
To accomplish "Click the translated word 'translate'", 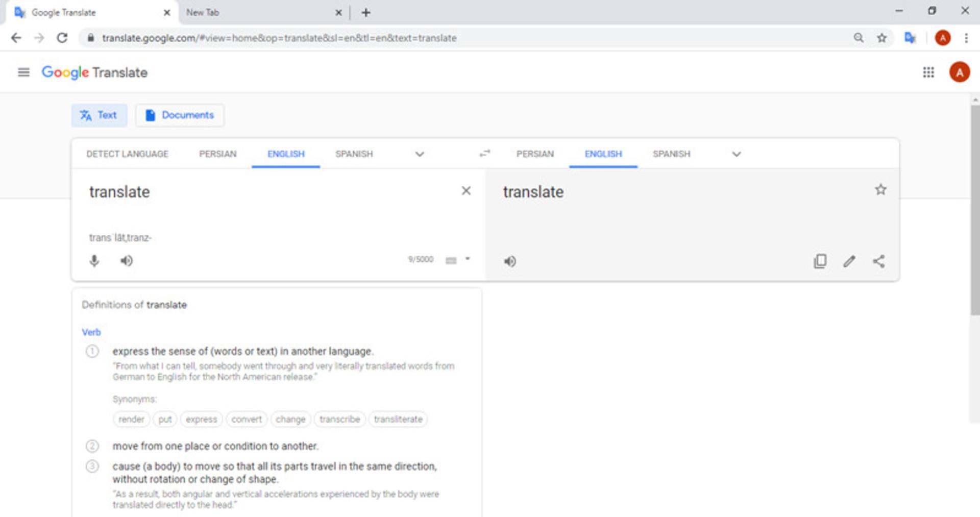I will (533, 192).
